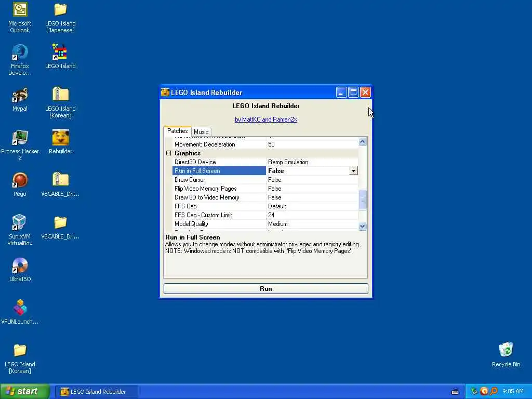Click the taskbar clock showing 9:05 AM
This screenshot has height=399, width=532.
click(x=513, y=392)
